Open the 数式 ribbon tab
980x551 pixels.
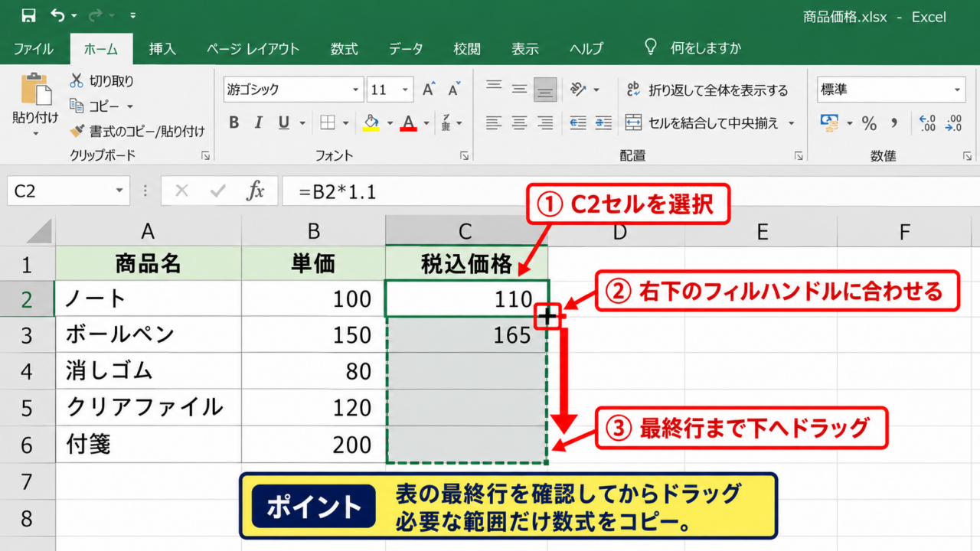(x=345, y=49)
